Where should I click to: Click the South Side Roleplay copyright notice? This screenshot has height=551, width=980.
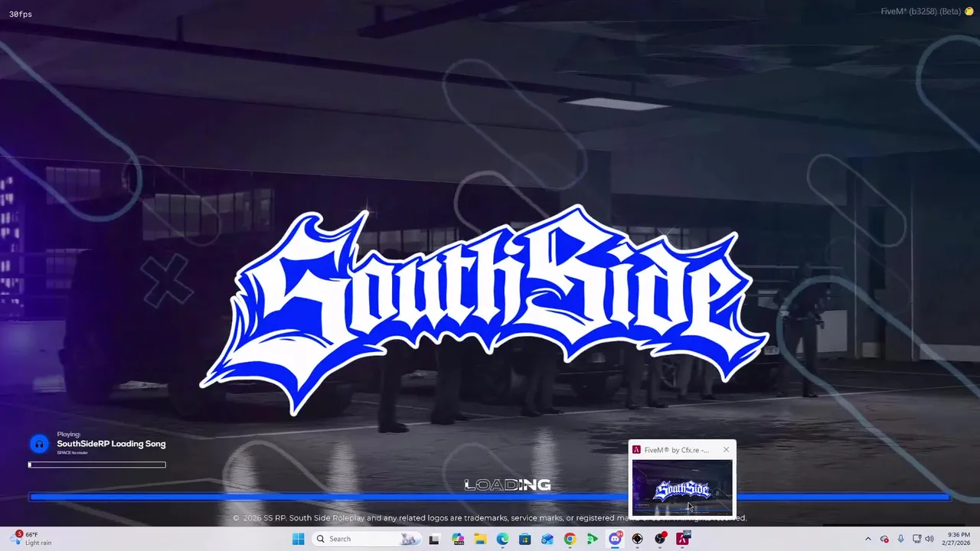[x=489, y=518]
